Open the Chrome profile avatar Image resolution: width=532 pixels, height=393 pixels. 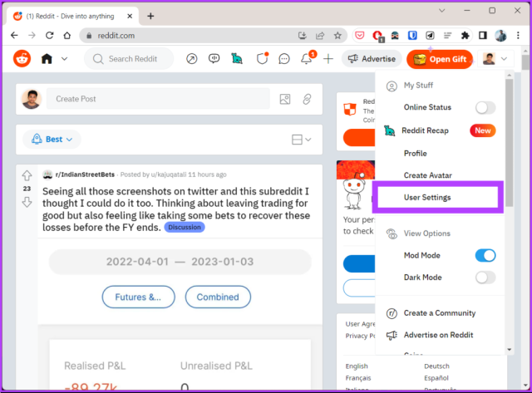point(500,35)
